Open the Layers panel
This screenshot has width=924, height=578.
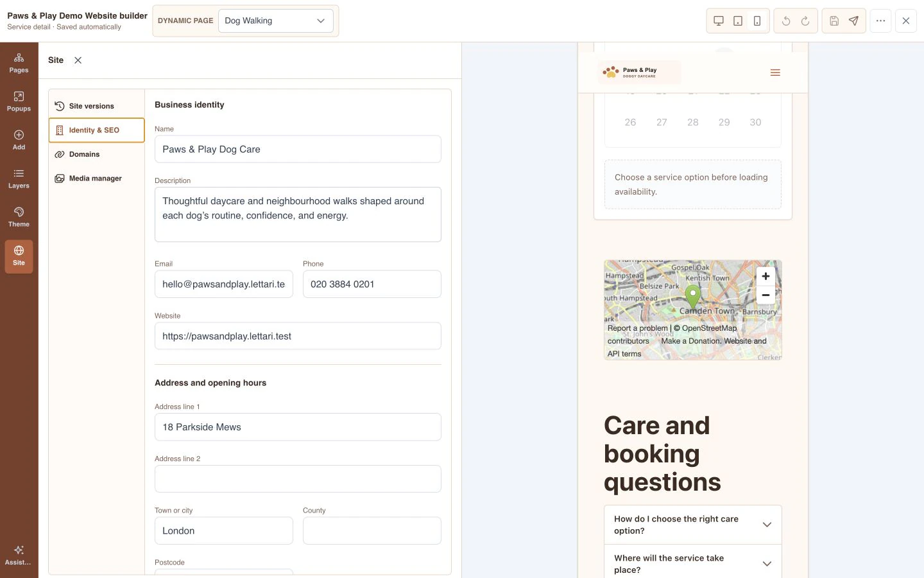coord(19,179)
